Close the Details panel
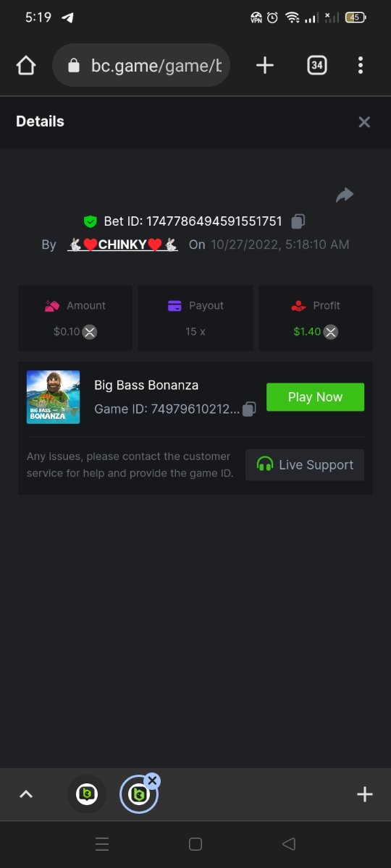 364,122
